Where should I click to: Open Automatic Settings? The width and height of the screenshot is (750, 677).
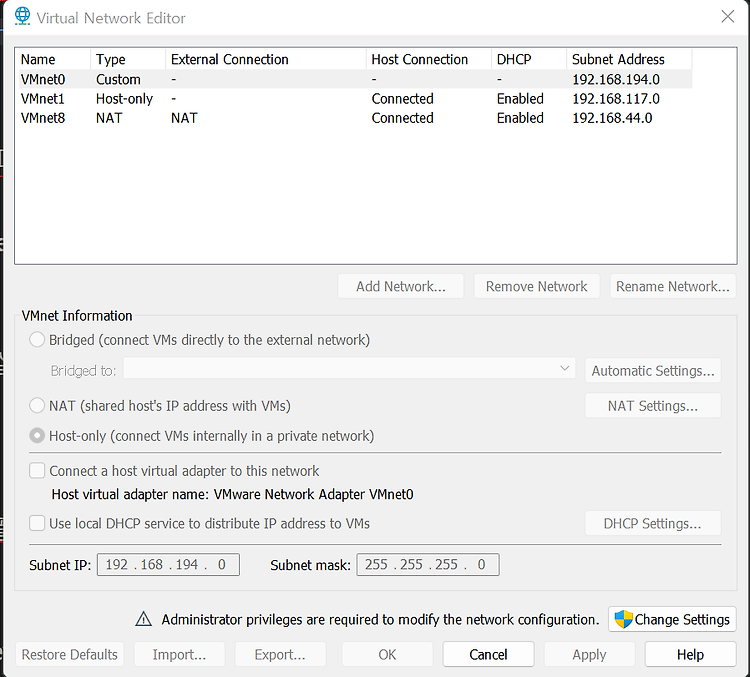coord(653,370)
